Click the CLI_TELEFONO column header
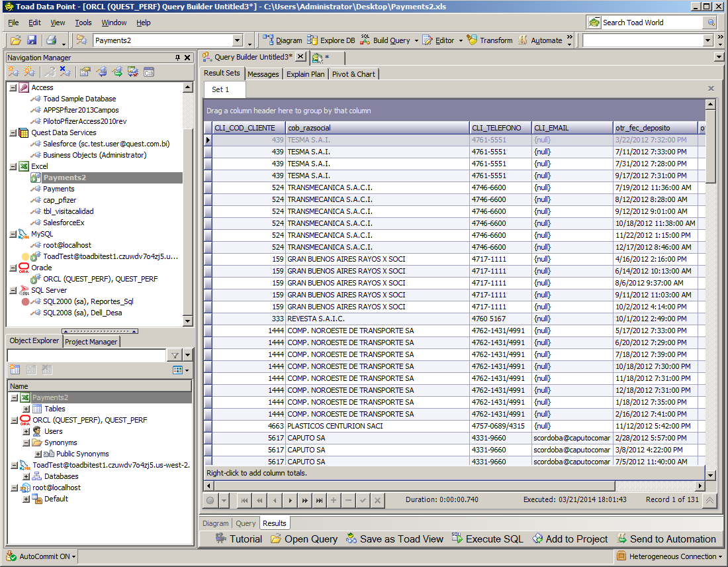Viewport: 728px width, 567px height. 500,128
